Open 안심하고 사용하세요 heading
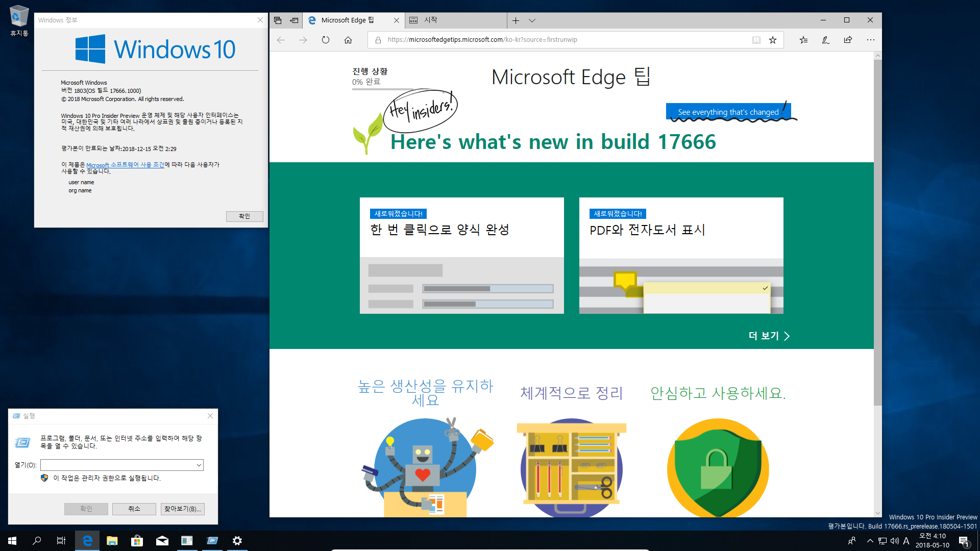 pos(718,393)
